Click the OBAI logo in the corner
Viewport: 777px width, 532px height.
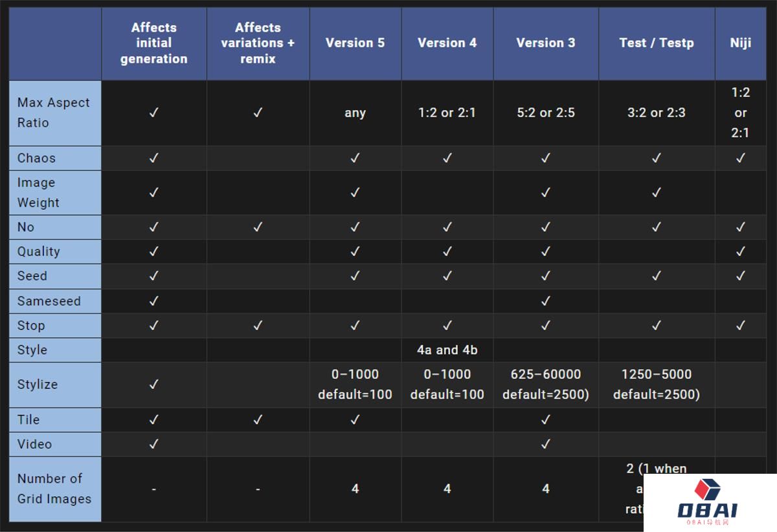click(x=707, y=502)
